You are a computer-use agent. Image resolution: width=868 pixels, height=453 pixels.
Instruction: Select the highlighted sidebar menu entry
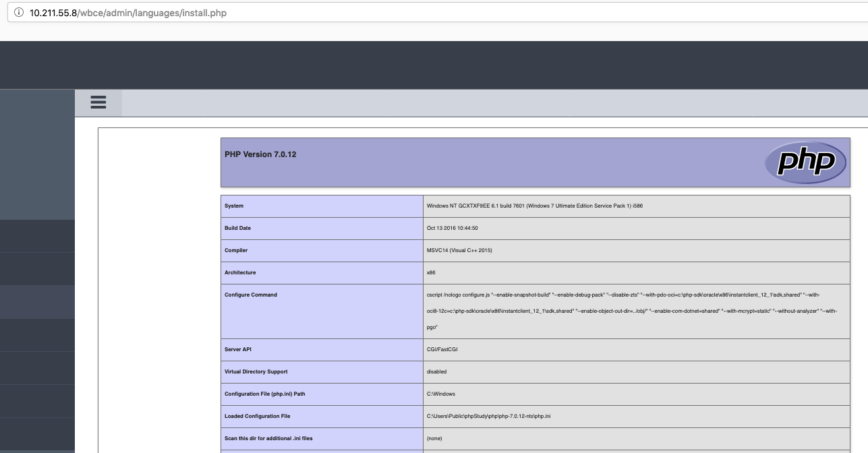click(37, 302)
